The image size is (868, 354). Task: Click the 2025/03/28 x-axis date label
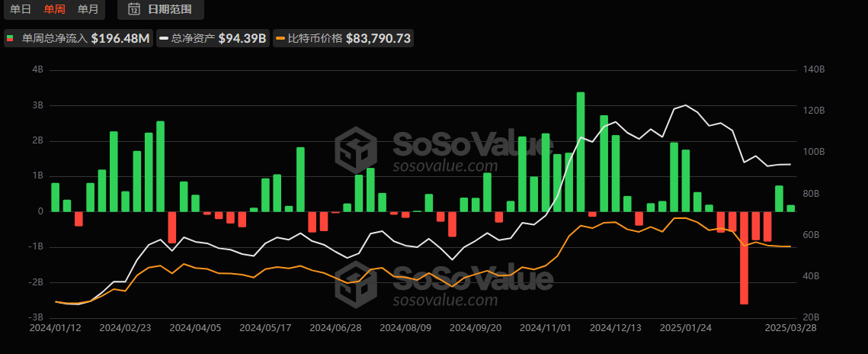coord(791,327)
